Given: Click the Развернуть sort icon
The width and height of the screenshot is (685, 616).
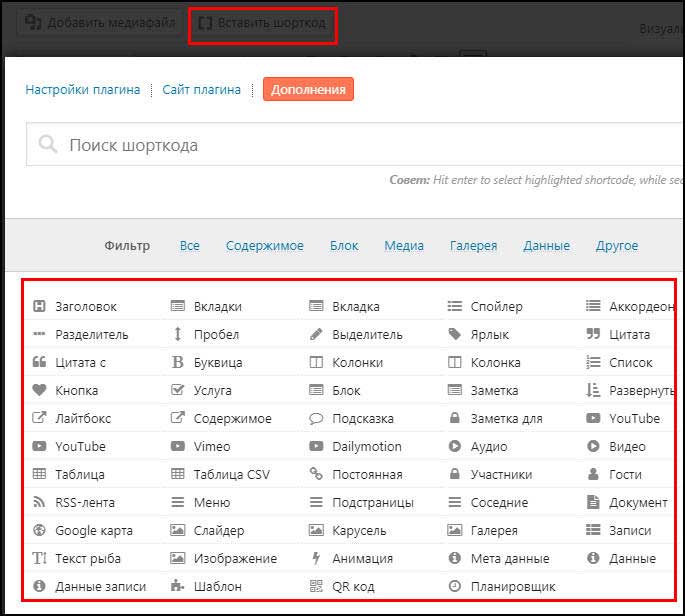Looking at the screenshot, I should pos(593,390).
